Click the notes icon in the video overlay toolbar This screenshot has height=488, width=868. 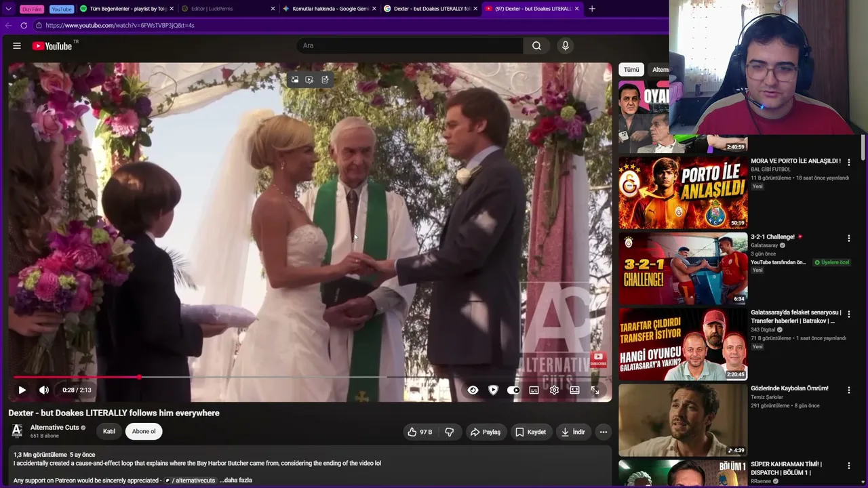(x=325, y=79)
